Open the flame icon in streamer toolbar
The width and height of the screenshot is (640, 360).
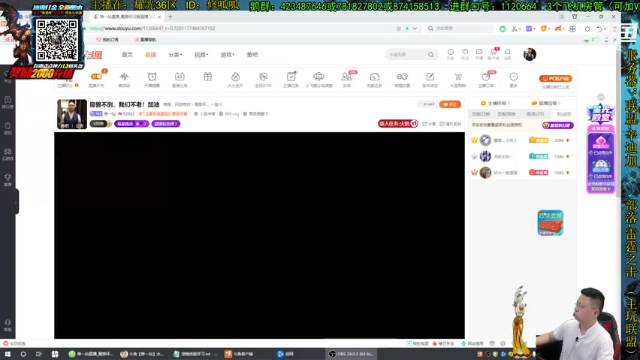click(236, 77)
